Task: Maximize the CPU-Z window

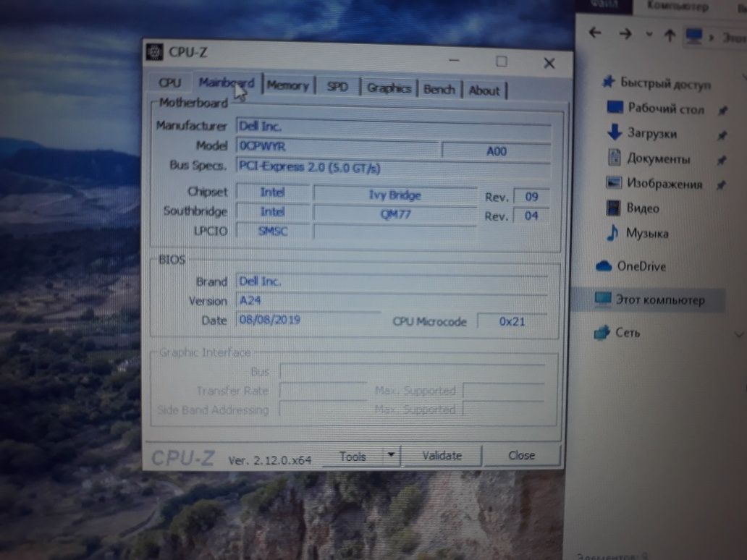Action: click(x=501, y=61)
